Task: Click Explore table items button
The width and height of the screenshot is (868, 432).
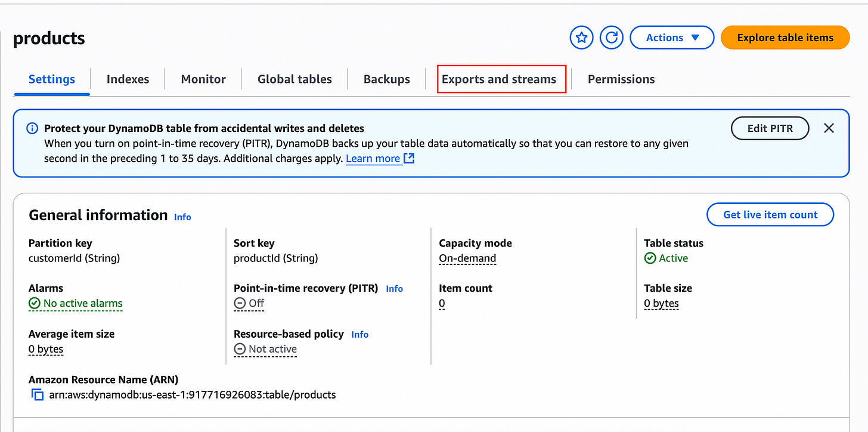Action: [x=785, y=38]
